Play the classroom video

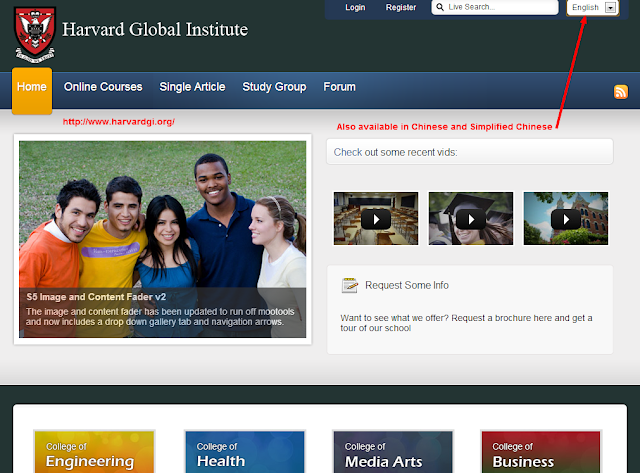pos(376,219)
